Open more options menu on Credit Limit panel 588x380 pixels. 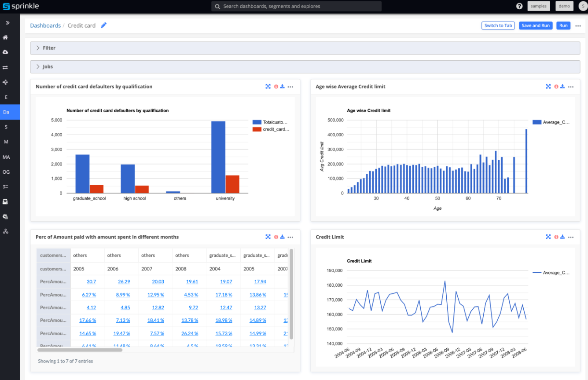(571, 237)
